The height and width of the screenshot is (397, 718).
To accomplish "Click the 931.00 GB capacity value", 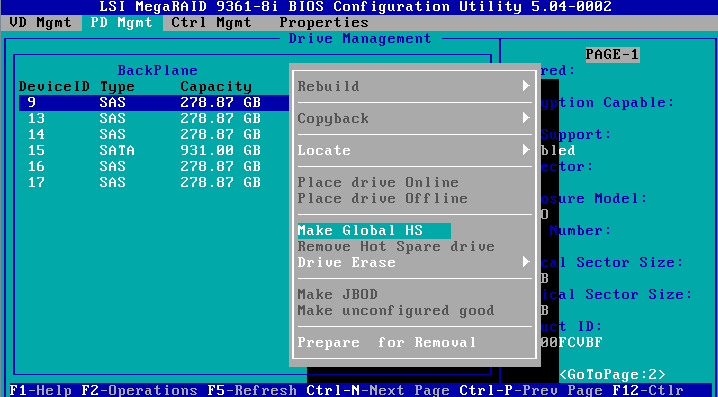I will coord(221,150).
